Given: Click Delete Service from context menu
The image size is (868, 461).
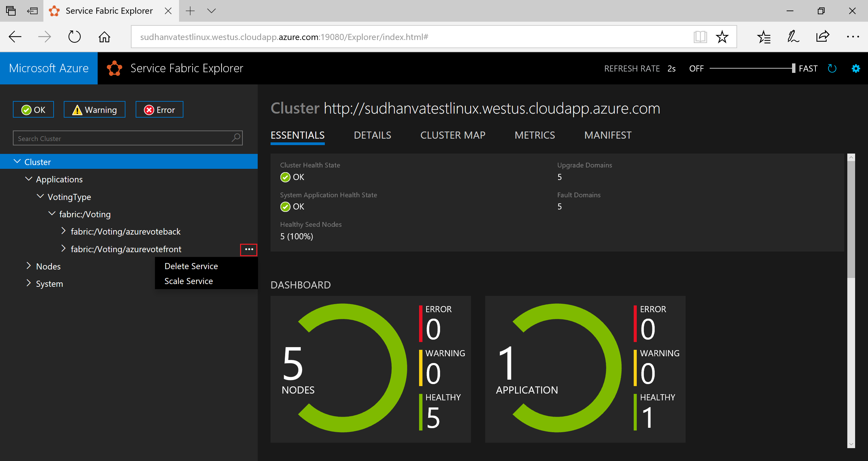Looking at the screenshot, I should click(191, 266).
